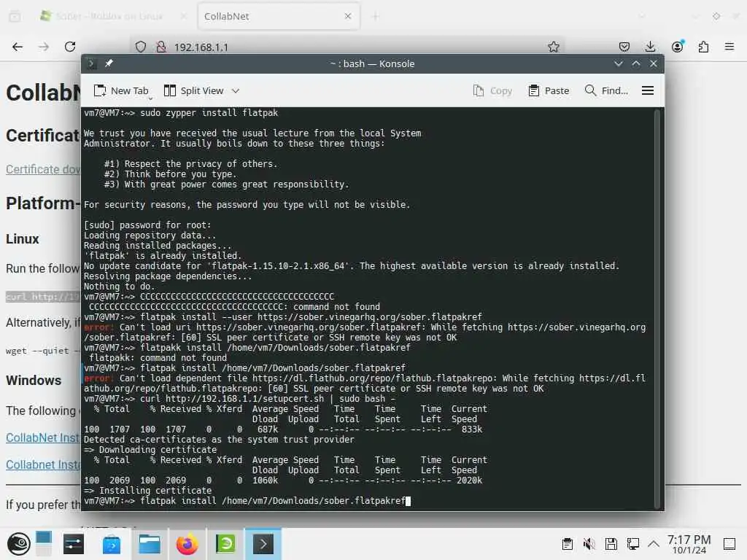Image resolution: width=747 pixels, height=560 pixels.
Task: Toggle muted volume tray icon
Action: [589, 544]
